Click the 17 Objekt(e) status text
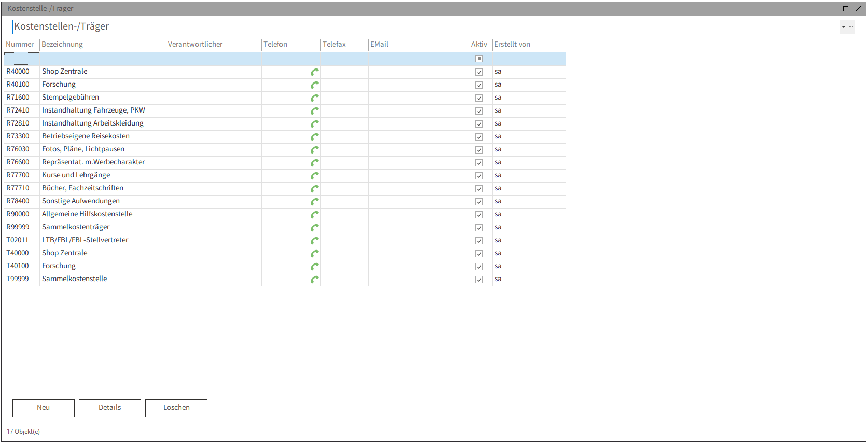This screenshot has height=444, width=868. [23, 432]
